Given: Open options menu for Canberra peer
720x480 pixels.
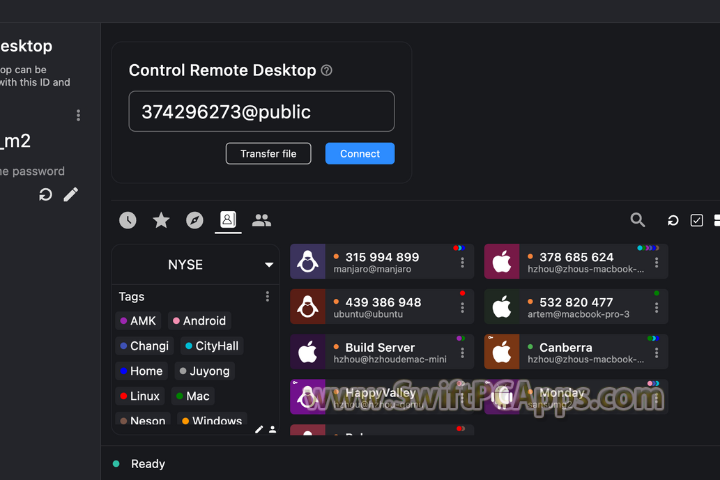Looking at the screenshot, I should (657, 352).
